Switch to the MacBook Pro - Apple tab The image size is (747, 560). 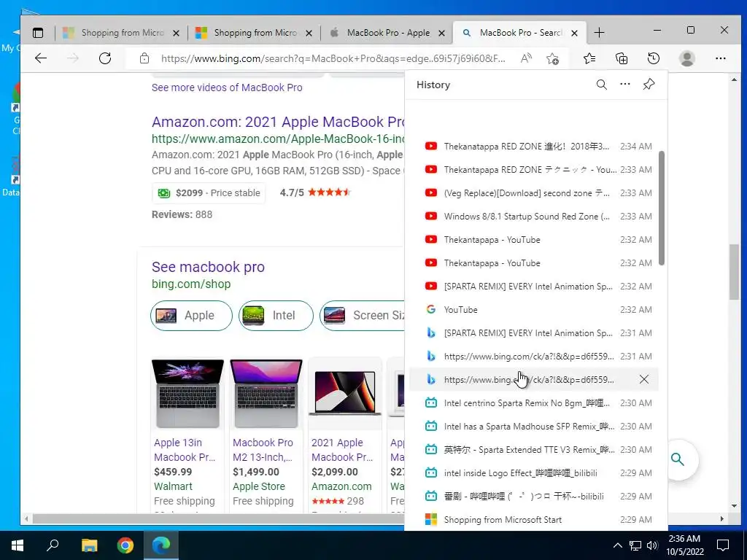tap(387, 33)
